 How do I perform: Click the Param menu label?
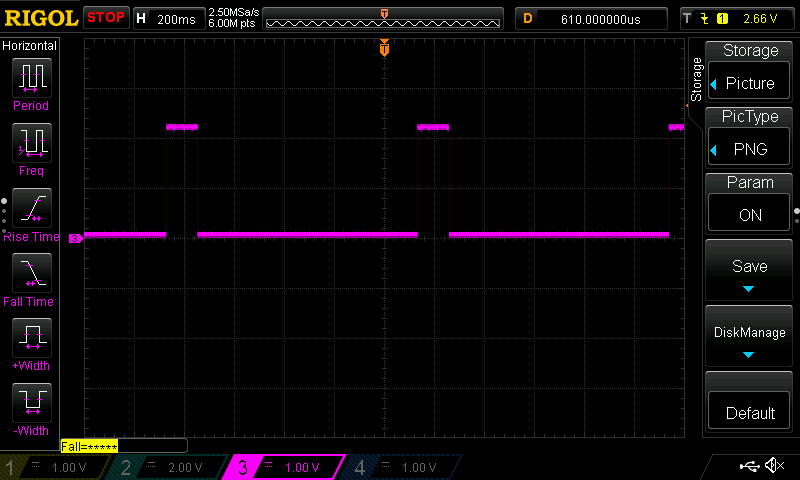750,182
